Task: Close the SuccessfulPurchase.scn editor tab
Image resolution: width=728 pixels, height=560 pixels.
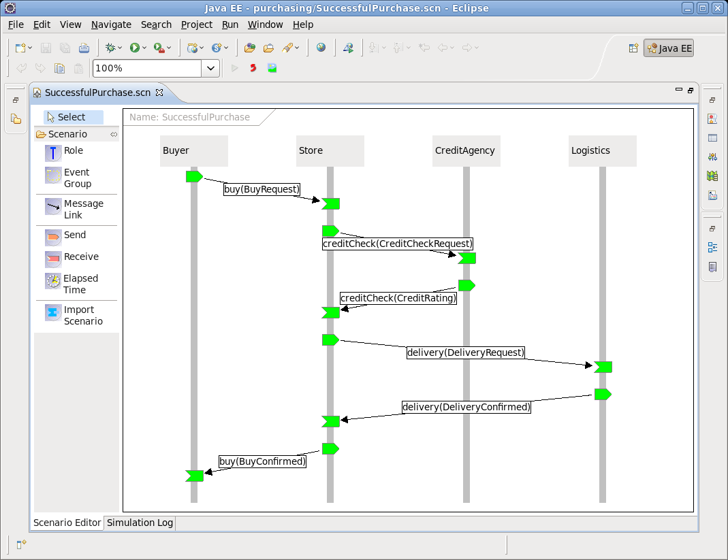Action: tap(159, 93)
